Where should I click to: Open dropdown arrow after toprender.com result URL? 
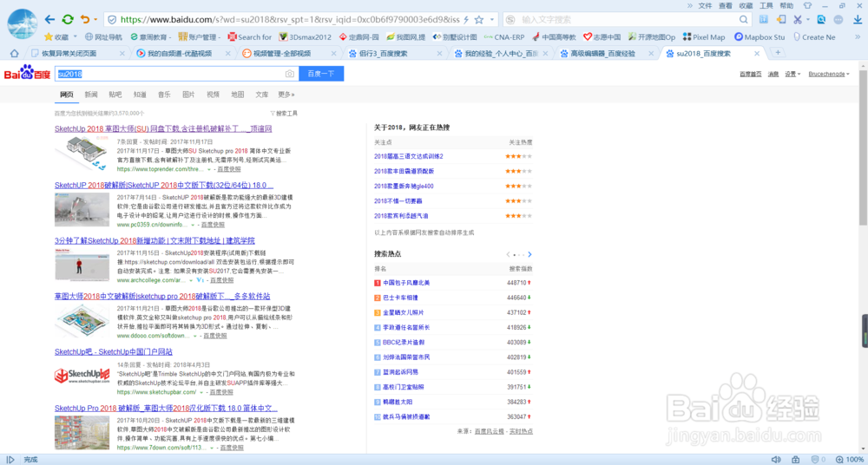[x=209, y=169]
